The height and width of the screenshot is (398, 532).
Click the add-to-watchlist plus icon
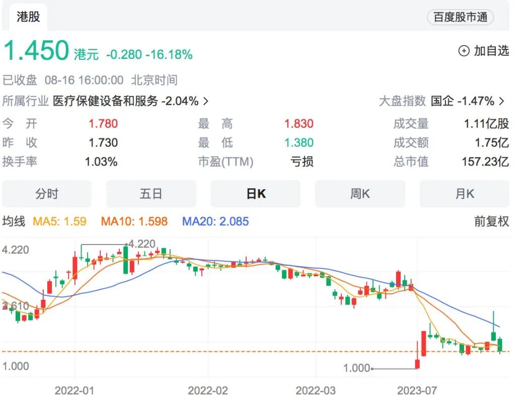(x=463, y=51)
